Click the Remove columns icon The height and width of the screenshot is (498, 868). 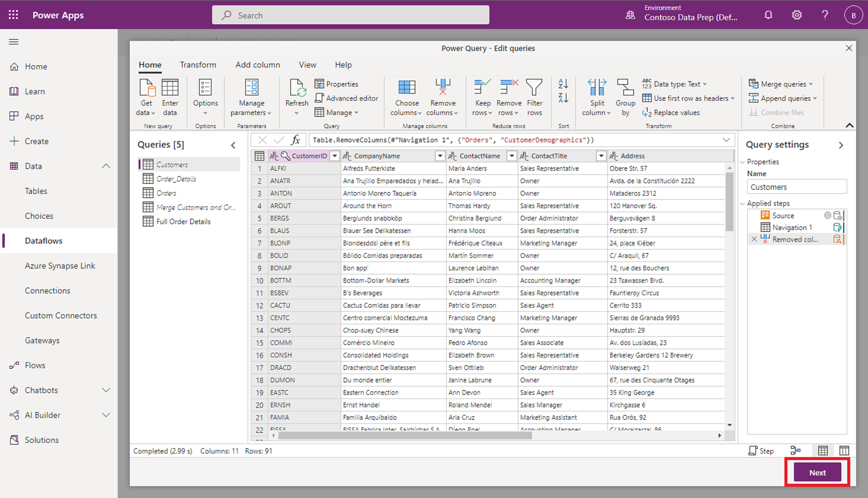[x=443, y=87]
